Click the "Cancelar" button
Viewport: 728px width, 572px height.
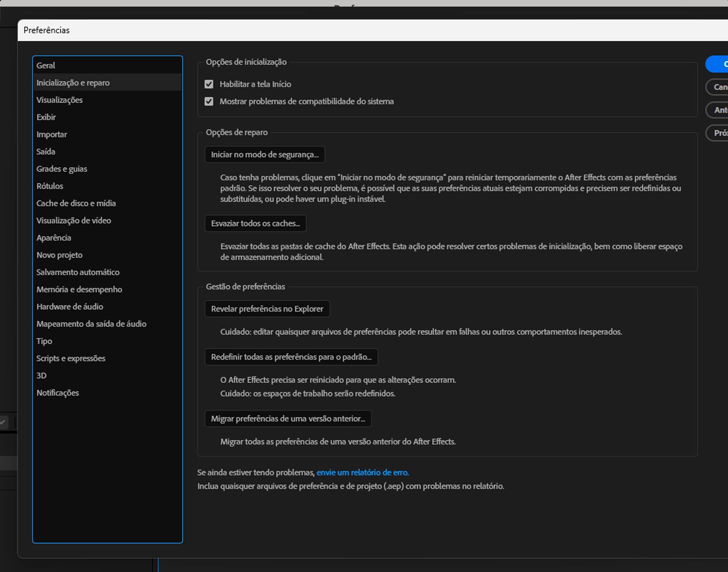[721, 87]
